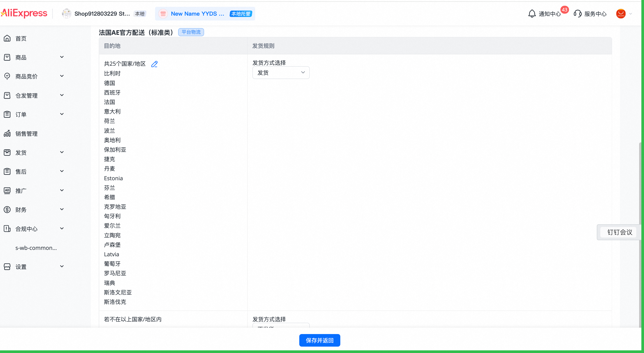Screen dimensions: 644x353
Task: Open the account dropdown arrow beside avatar
Action: 631,14
